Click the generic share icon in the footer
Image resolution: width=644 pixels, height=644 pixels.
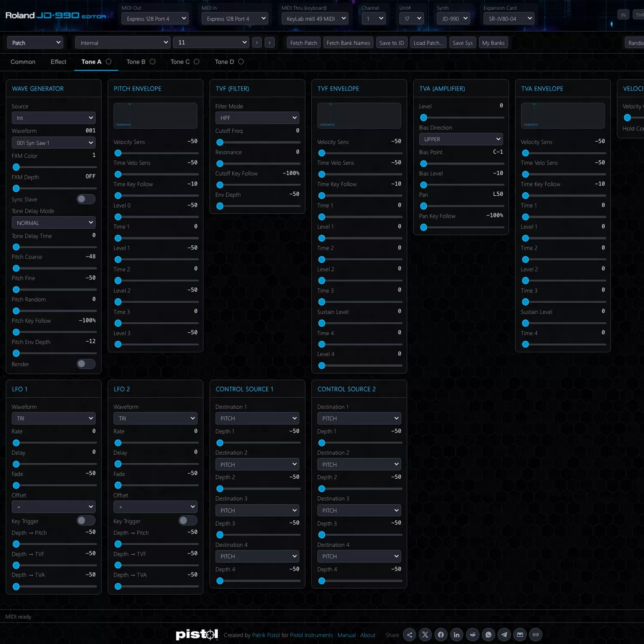(x=410, y=635)
